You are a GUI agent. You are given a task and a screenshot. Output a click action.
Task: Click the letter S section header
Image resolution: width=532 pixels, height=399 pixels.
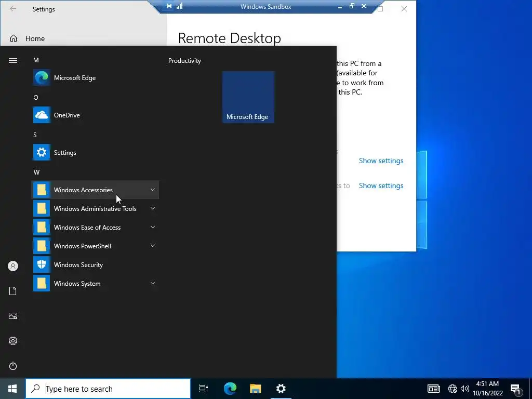(35, 135)
